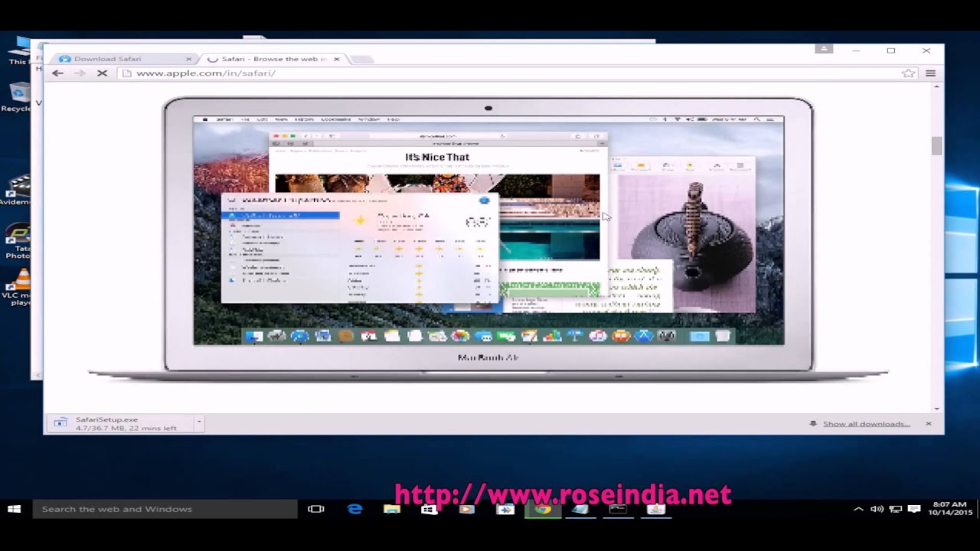Click the scrollbar up arrow

click(x=937, y=87)
